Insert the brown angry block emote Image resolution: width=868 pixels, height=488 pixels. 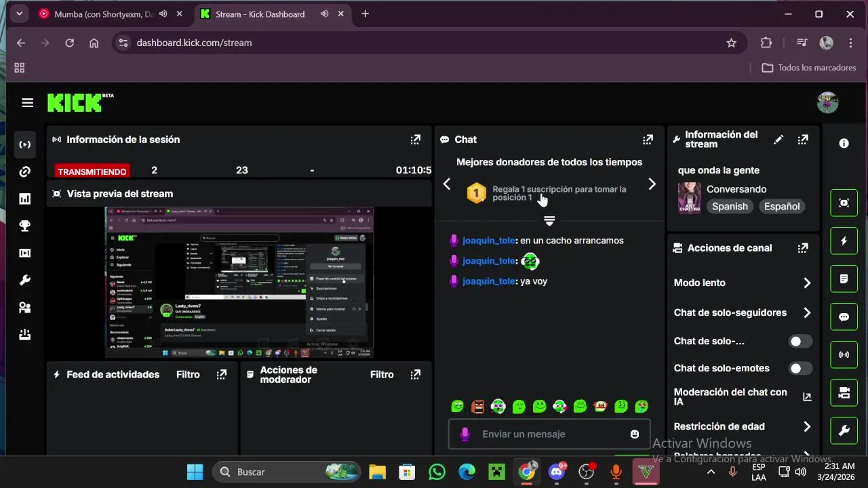click(x=478, y=406)
